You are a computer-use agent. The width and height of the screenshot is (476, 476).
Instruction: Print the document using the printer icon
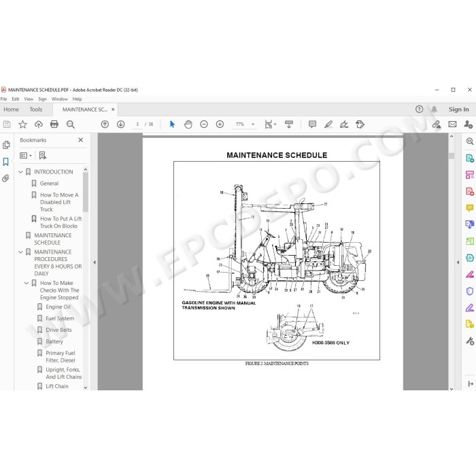click(x=54, y=124)
